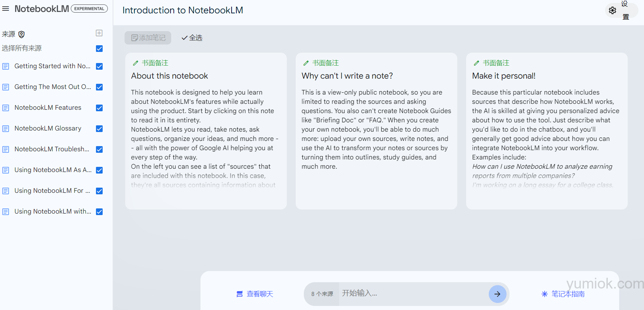Click document icon for NotebookLM Features
The width and height of the screenshot is (644, 310).
[6, 108]
